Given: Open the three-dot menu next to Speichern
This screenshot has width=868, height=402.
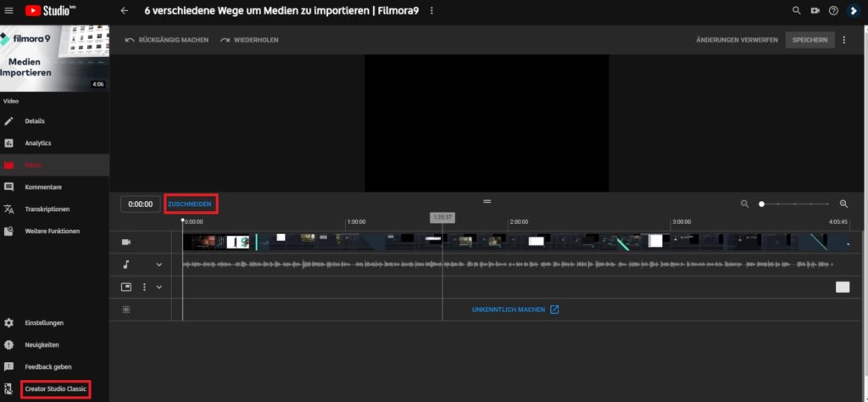Looking at the screenshot, I should pyautogui.click(x=844, y=40).
